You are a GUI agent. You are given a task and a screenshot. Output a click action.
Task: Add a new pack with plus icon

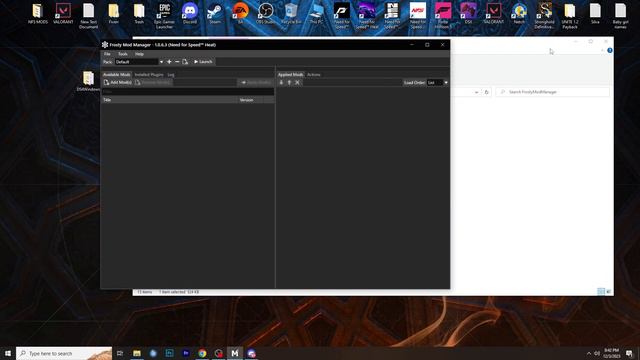[169, 62]
